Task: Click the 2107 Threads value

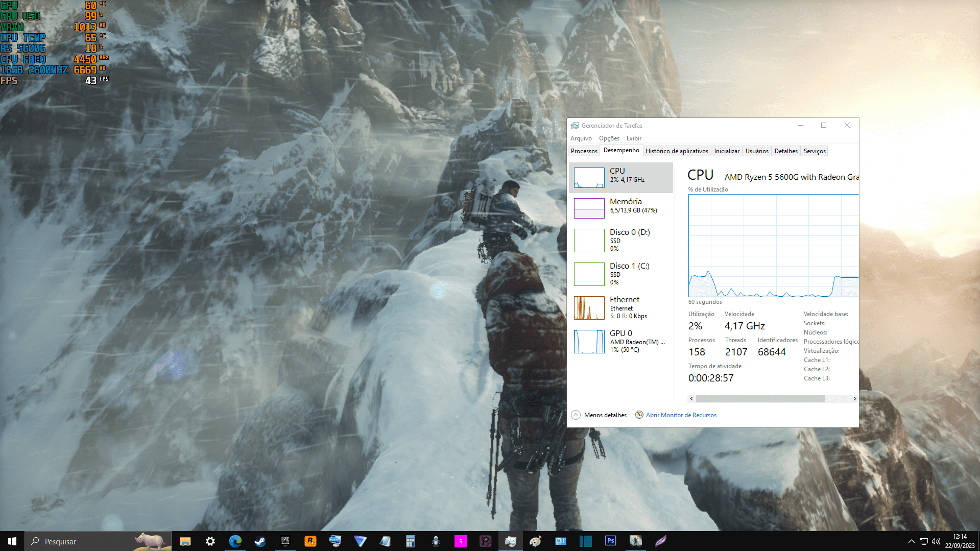Action: click(x=736, y=352)
